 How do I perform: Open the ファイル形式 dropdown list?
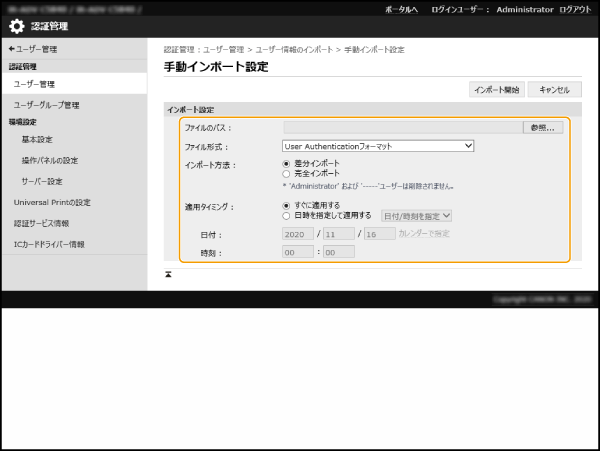[x=378, y=145]
